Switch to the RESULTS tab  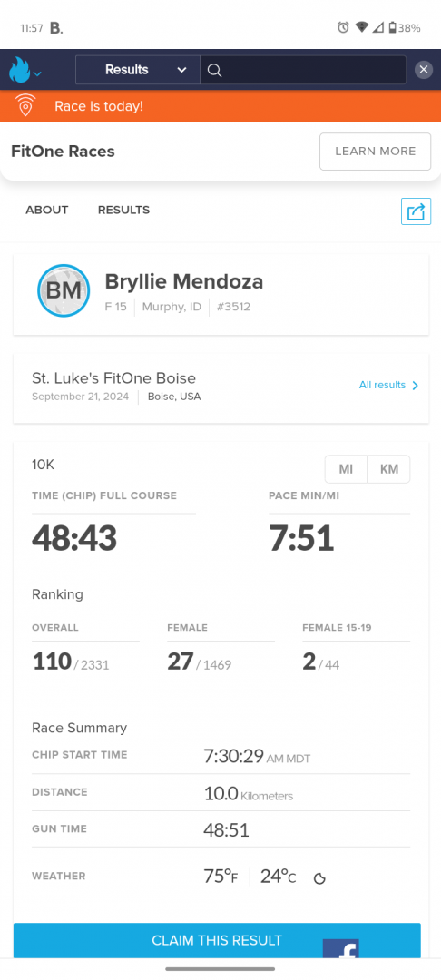coord(123,210)
